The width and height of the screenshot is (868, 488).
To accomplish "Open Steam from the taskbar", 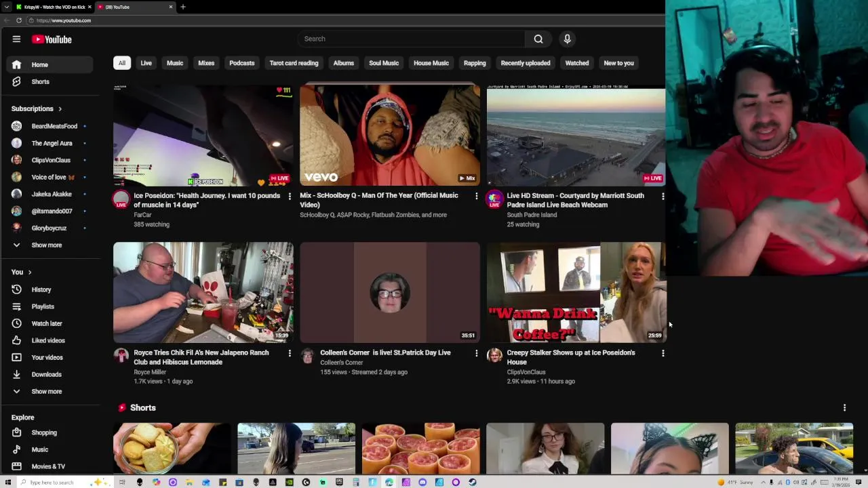I will click(472, 482).
